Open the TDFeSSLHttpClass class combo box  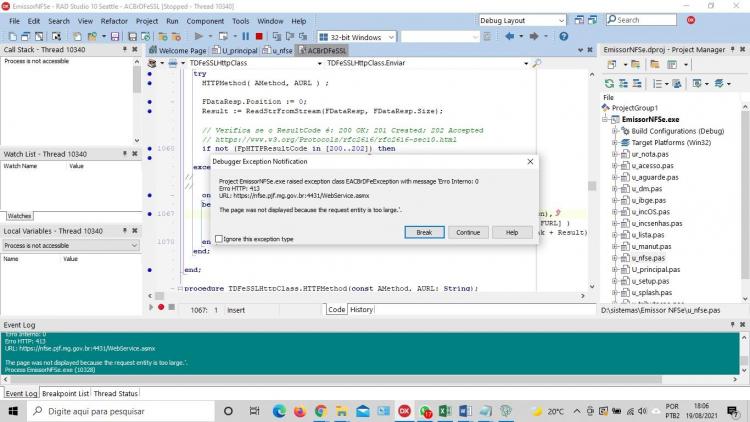tap(319, 63)
